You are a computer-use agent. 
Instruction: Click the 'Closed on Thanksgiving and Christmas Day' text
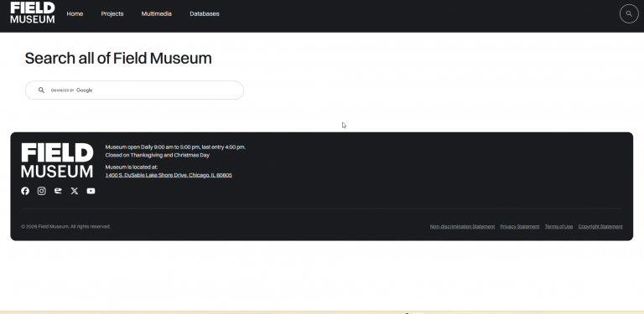(x=158, y=155)
